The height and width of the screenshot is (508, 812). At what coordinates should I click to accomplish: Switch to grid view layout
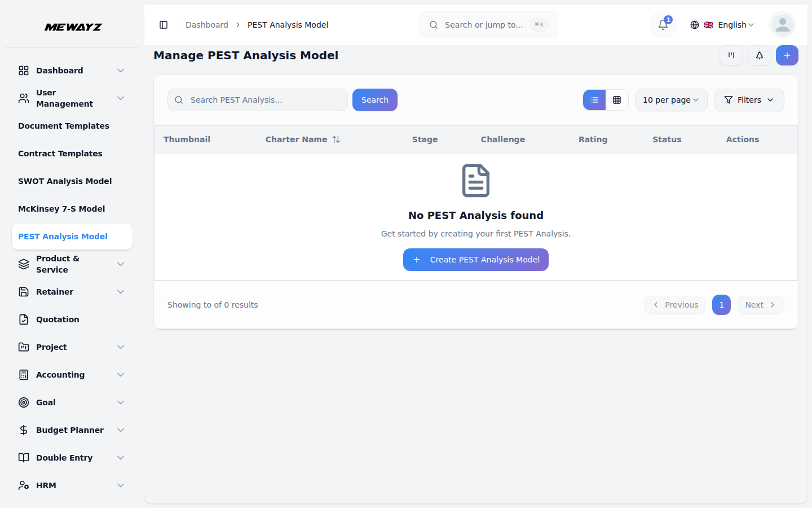click(617, 99)
